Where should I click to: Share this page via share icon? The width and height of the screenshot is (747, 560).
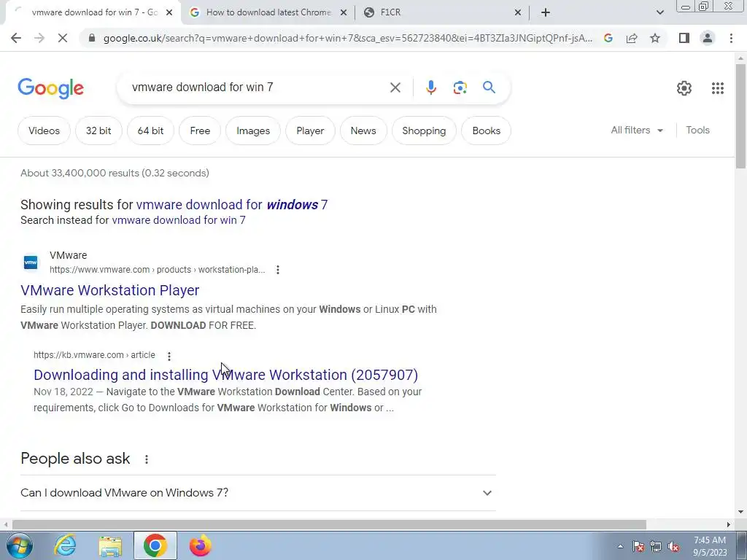pos(632,38)
